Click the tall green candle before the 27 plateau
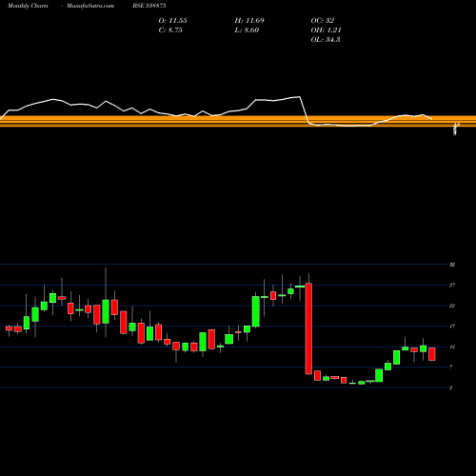476x476 pixels. click(256, 311)
